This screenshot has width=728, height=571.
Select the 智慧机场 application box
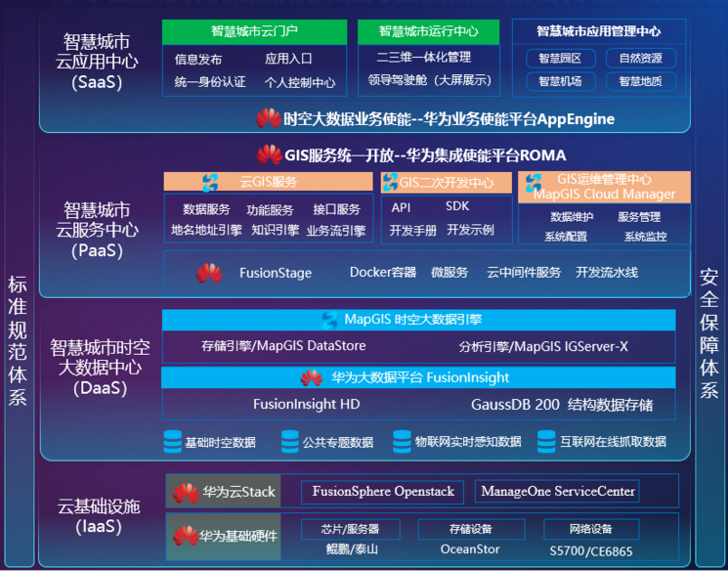560,81
